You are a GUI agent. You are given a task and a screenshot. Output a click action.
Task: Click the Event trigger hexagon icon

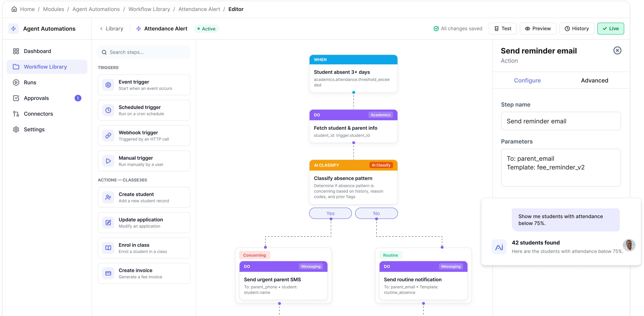click(108, 85)
